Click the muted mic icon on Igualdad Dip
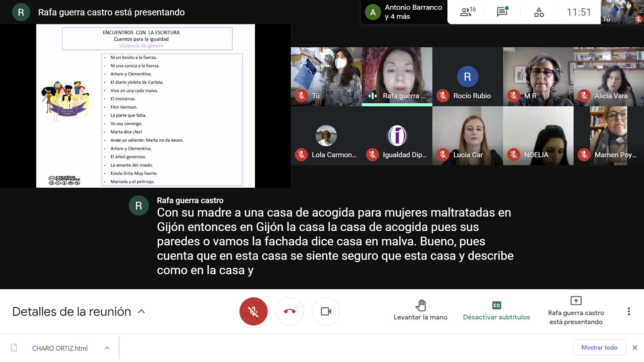Viewport: 644px width, 362px height. click(372, 155)
